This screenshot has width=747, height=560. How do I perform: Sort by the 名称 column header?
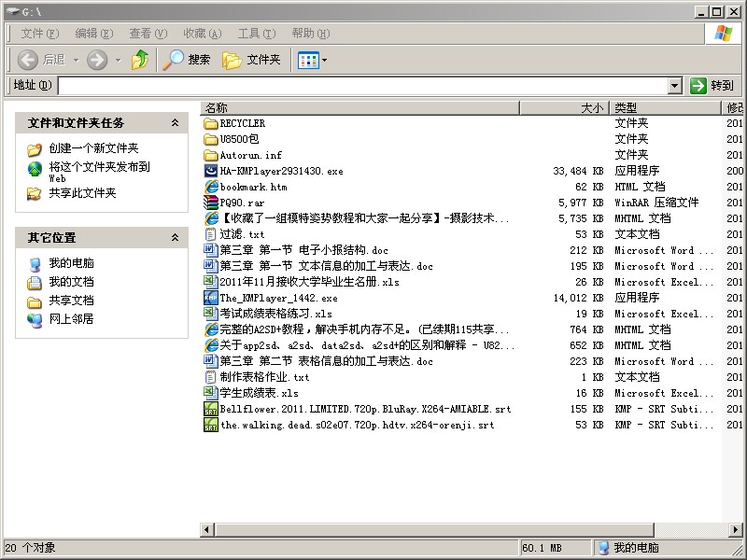point(359,108)
